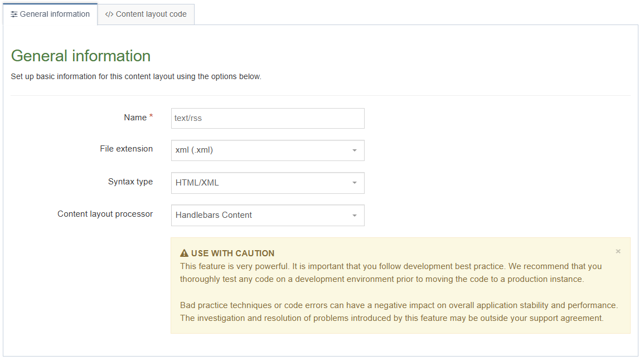Select the General information tab
Screen dimensions: 644x361
(50, 14)
